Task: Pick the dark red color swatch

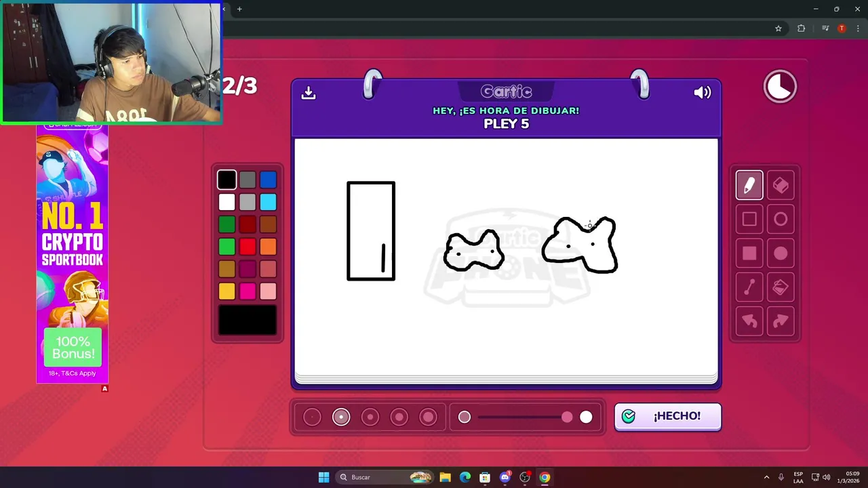Action: [x=248, y=224]
